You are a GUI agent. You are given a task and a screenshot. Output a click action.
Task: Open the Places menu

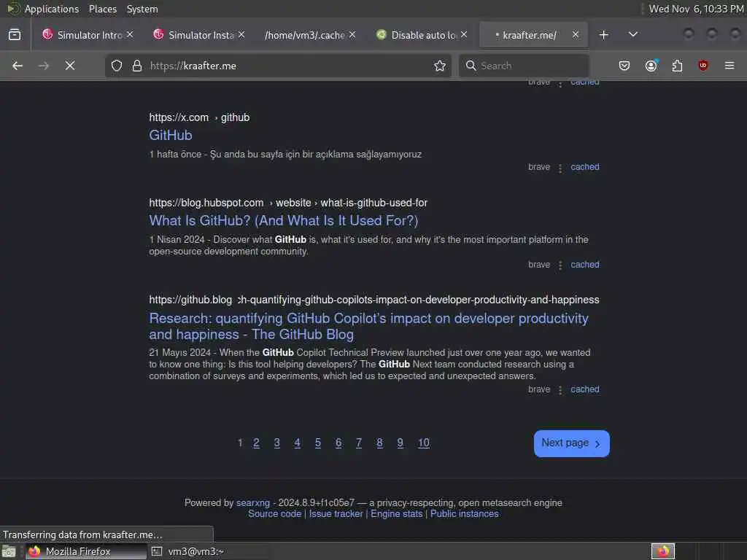pyautogui.click(x=102, y=9)
